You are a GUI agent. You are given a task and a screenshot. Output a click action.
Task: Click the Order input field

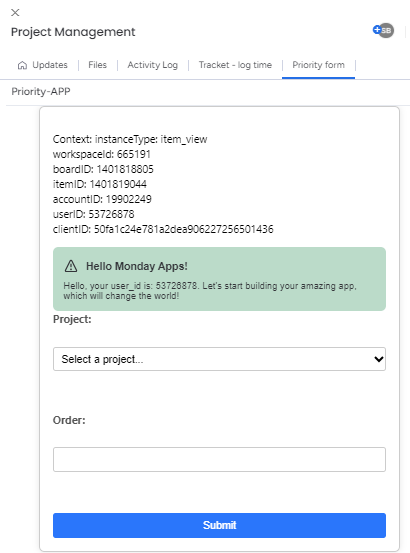tap(219, 460)
